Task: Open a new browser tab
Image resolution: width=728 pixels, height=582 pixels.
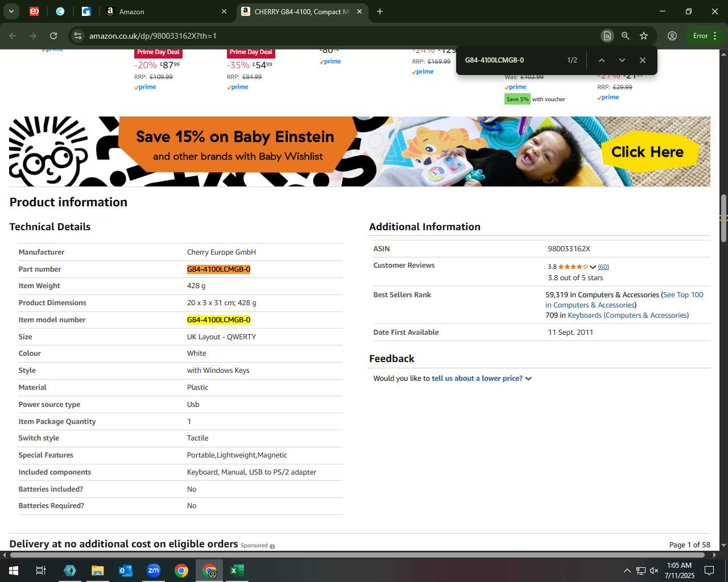Action: [380, 11]
